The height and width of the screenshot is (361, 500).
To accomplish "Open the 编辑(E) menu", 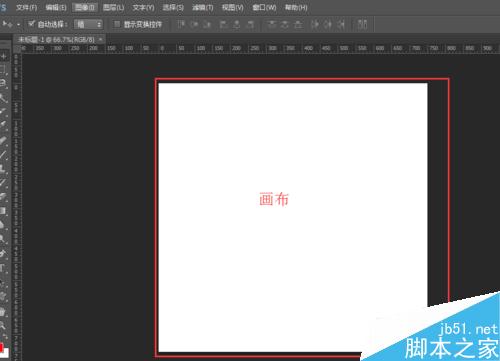I will pos(56,7).
